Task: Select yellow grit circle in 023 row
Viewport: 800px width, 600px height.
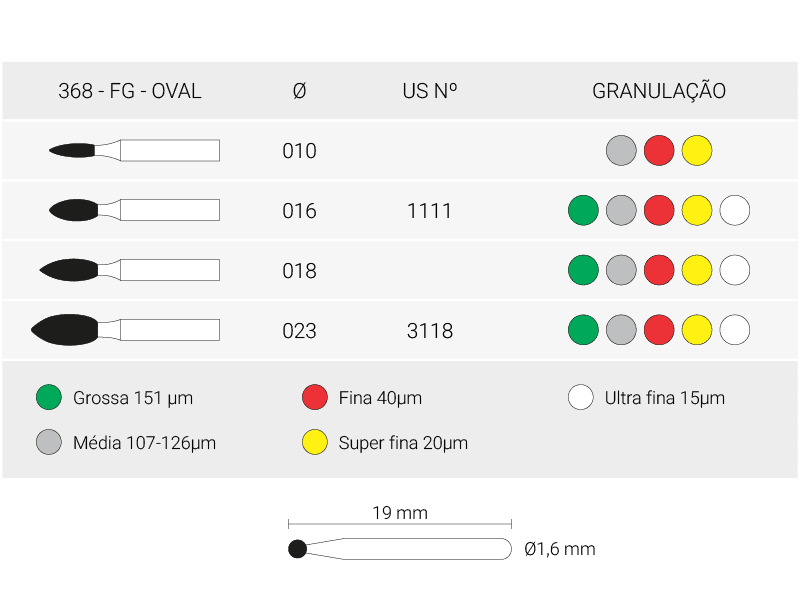Action: 696,330
